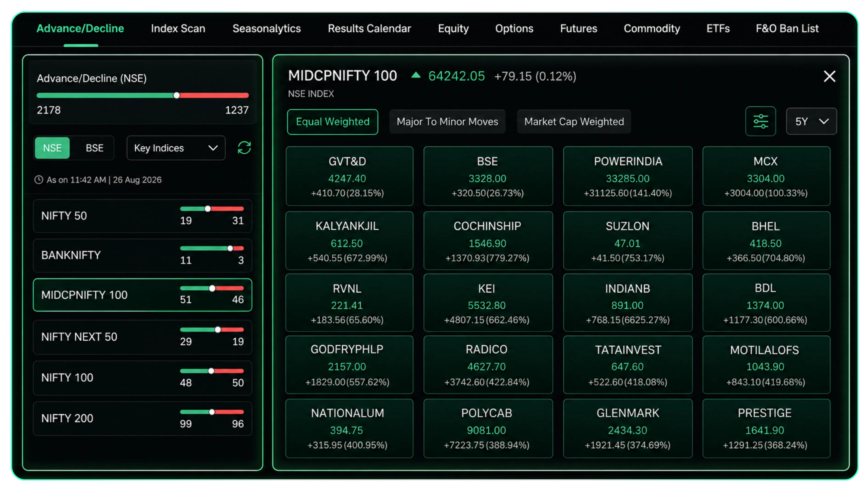The width and height of the screenshot is (868, 488).
Task: Open the RVNL stock card
Action: pos(349,302)
